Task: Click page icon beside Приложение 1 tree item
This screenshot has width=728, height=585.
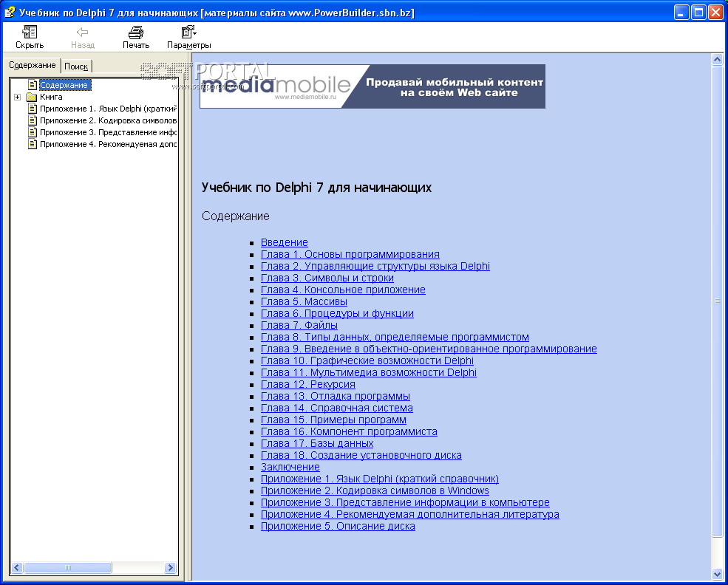Action: (32, 109)
